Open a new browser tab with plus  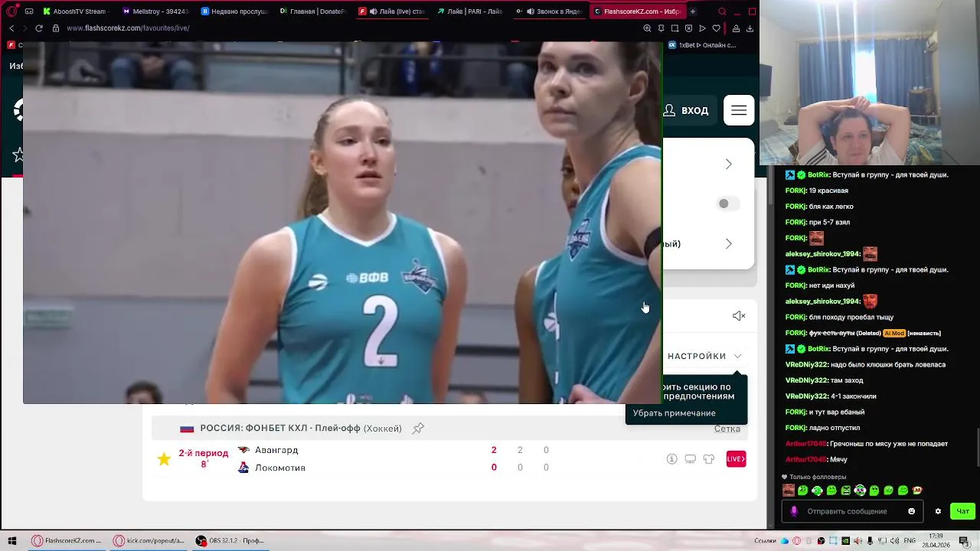point(692,11)
